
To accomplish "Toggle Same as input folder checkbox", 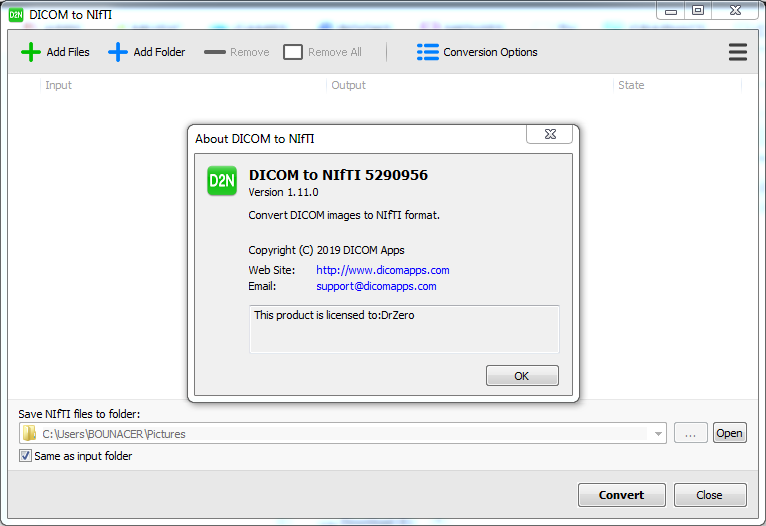I will coord(25,456).
